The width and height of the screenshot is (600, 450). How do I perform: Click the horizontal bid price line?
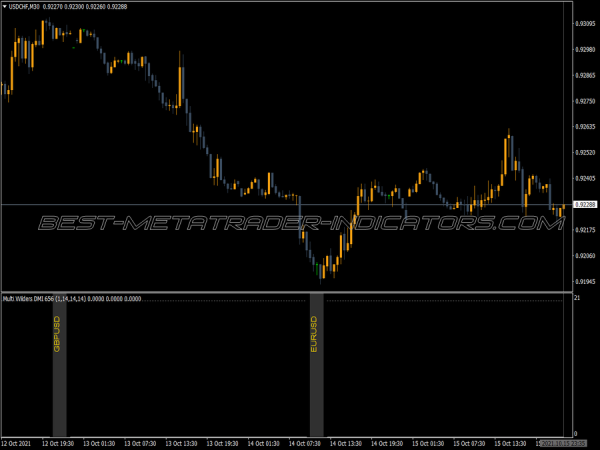200,205
